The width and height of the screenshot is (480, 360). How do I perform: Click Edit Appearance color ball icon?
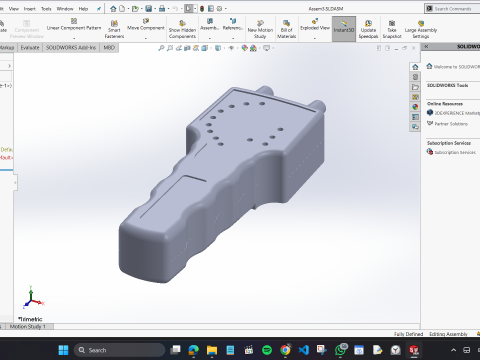click(x=245, y=48)
